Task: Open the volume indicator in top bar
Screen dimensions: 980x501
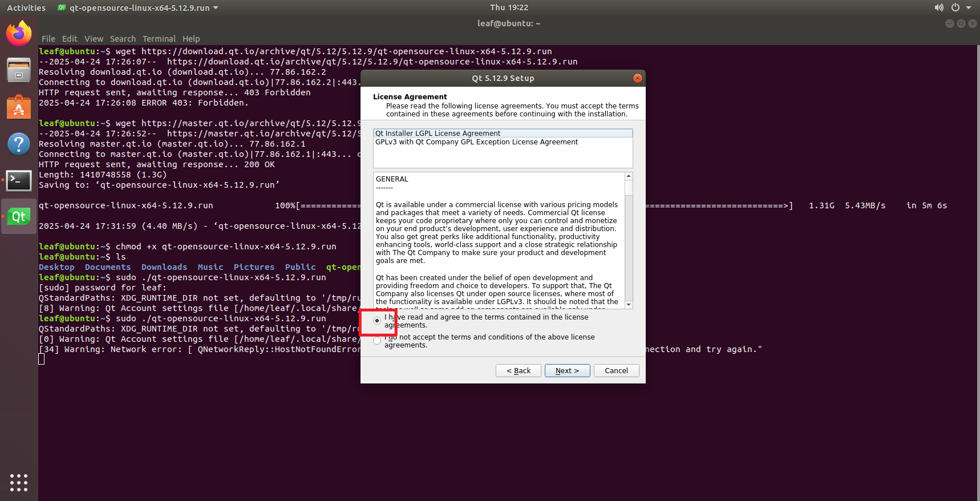Action: [938, 7]
